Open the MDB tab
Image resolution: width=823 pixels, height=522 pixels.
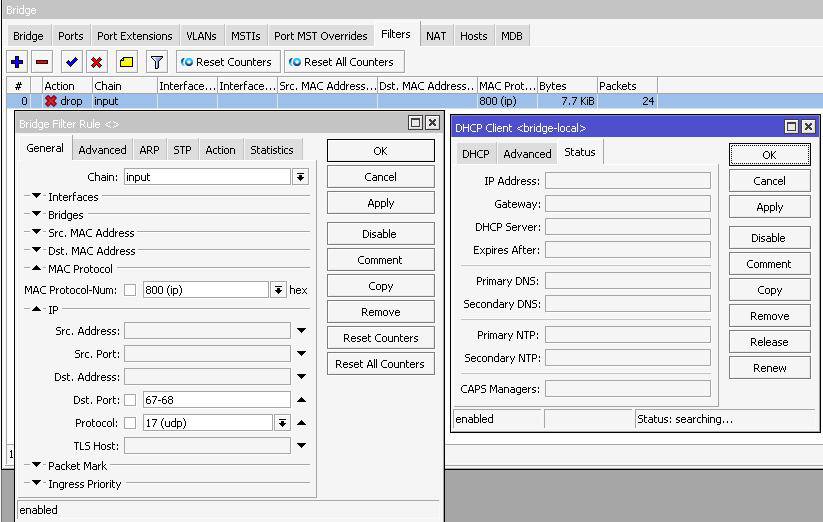512,36
